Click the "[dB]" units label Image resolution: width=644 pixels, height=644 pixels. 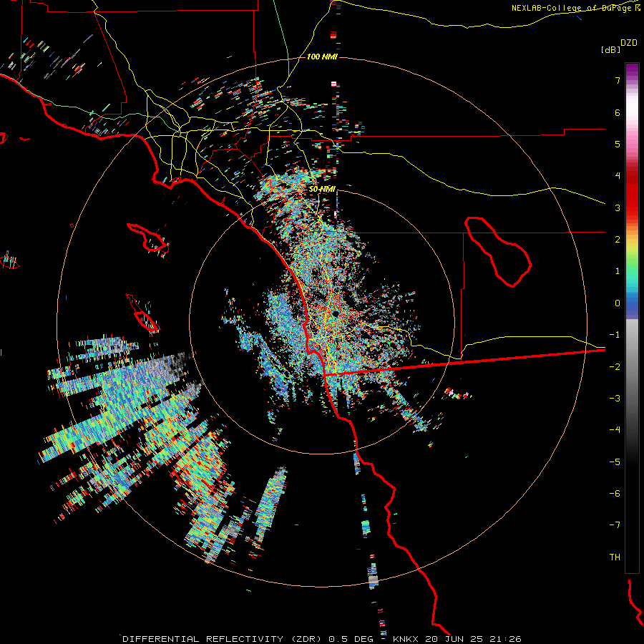click(x=610, y=49)
